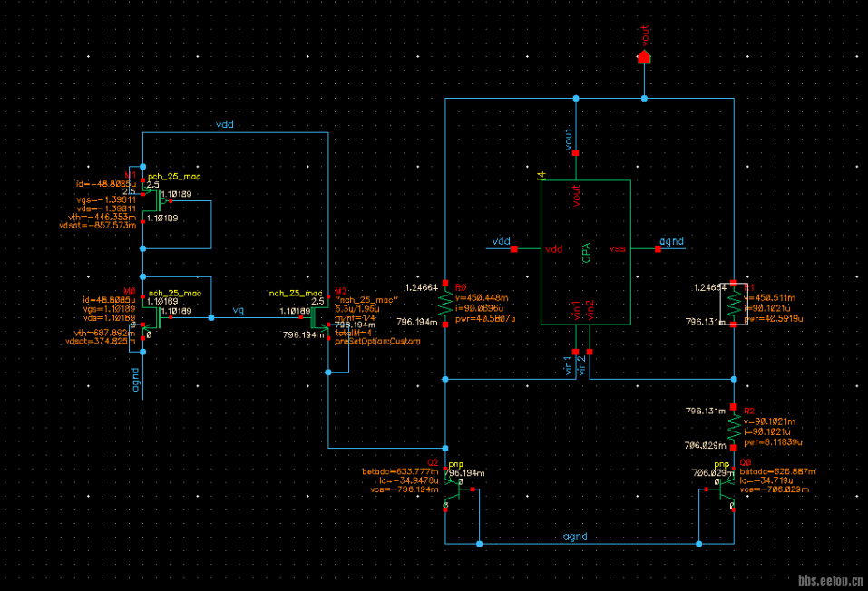
Task: Click the red vout output pin
Action: [644, 56]
